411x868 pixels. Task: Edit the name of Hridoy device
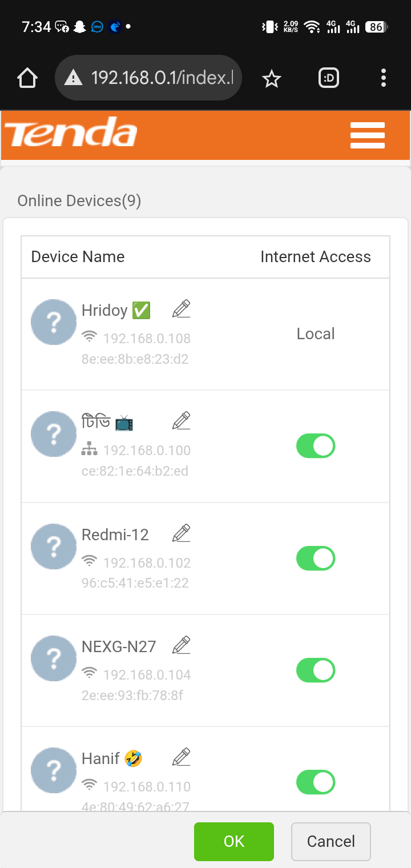(182, 309)
